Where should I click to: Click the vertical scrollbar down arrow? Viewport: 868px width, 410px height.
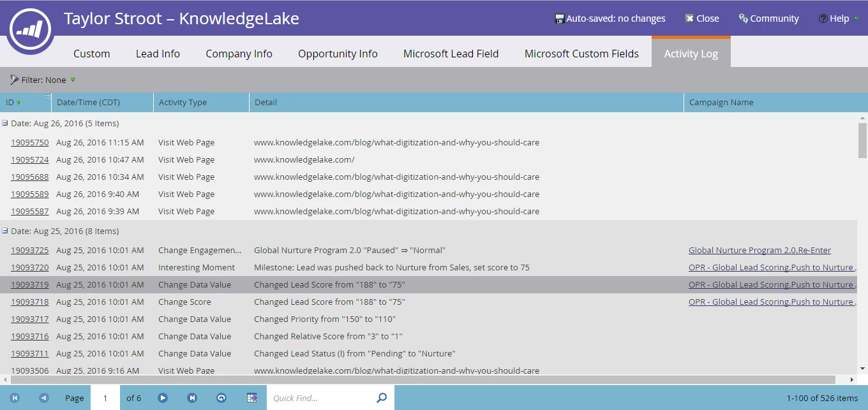coord(863,369)
